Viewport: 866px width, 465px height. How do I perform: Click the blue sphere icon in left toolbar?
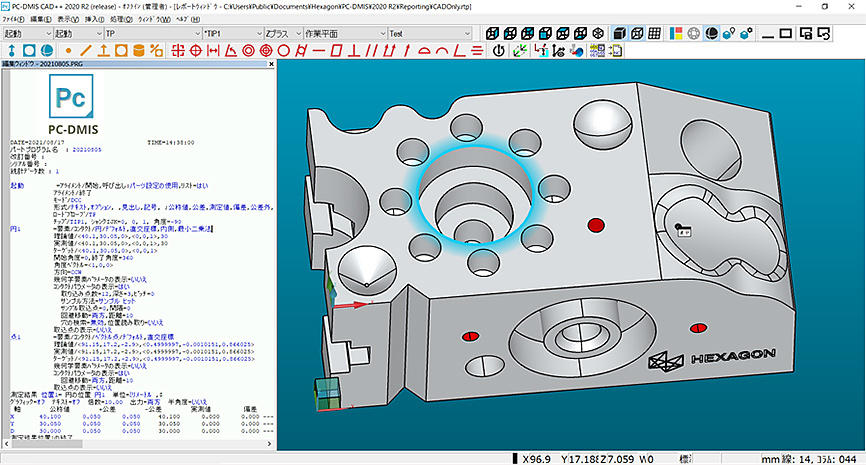click(x=47, y=51)
